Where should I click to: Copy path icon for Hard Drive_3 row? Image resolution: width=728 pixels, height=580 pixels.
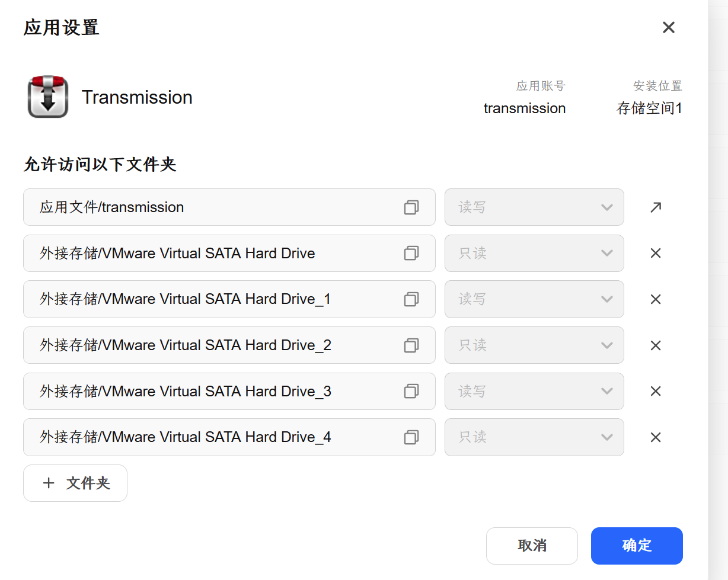pos(411,391)
